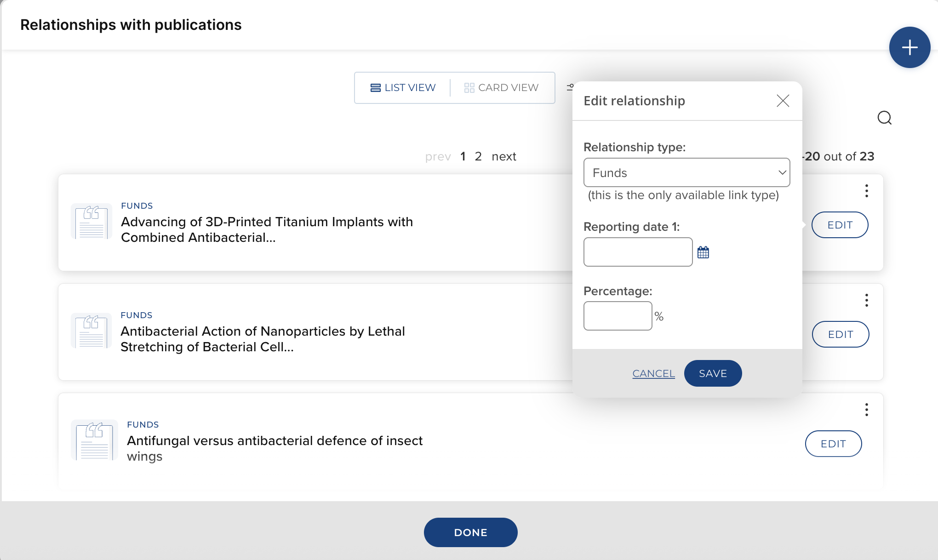The image size is (938, 560).
Task: Close the Edit relationship dialog
Action: tap(783, 101)
